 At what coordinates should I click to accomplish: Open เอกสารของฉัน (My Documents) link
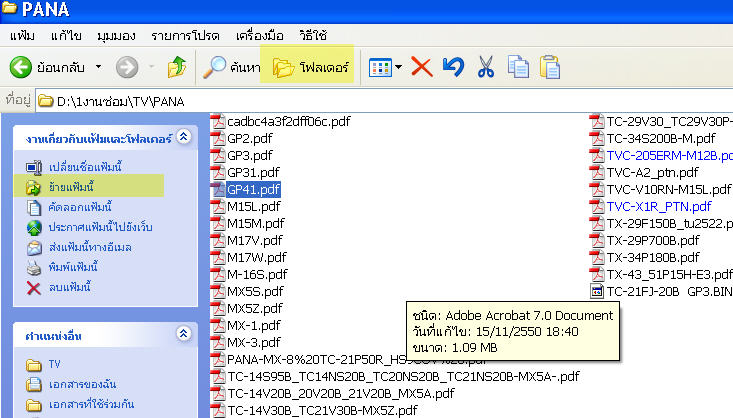[82, 384]
